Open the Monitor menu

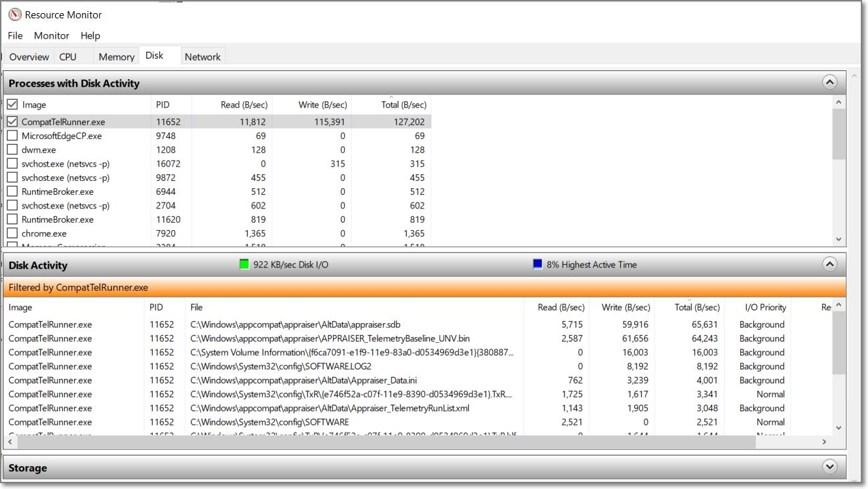(52, 35)
